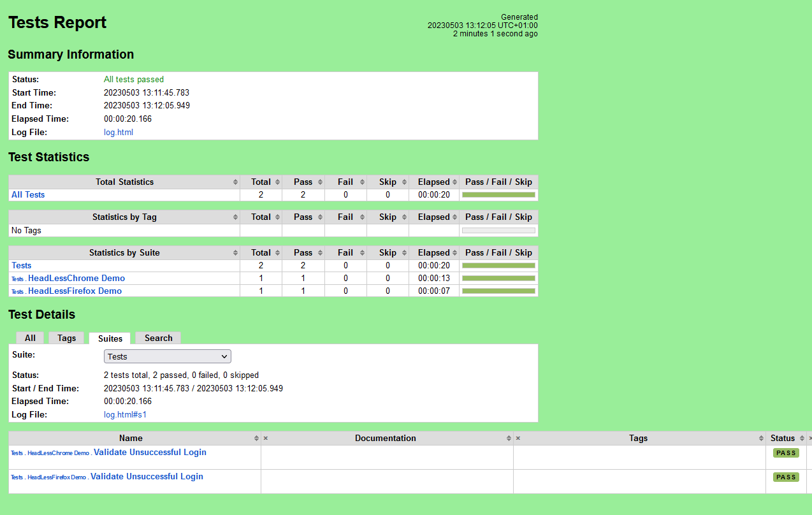Click elapsed time 00:00:13 for HeadLessChrome Demo
Image resolution: width=812 pixels, height=515 pixels.
(x=434, y=279)
